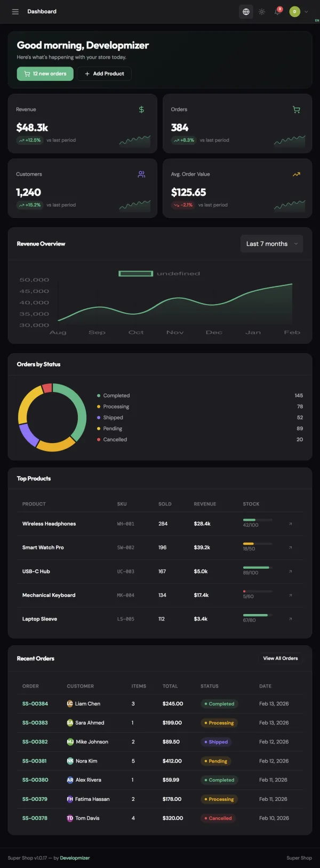Image resolution: width=320 pixels, height=868 pixels.
Task: Open Wireless Headphones arrow link icon
Action: (290, 524)
